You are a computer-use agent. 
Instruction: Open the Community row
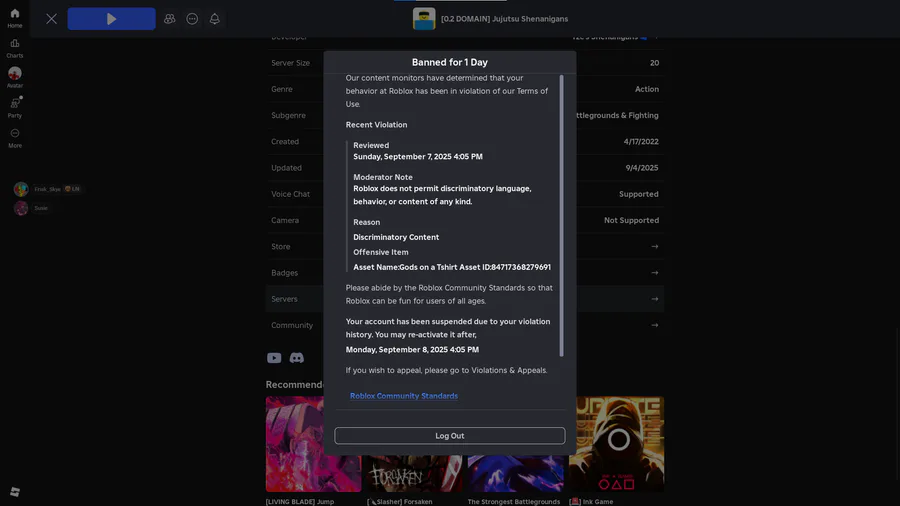pos(465,325)
